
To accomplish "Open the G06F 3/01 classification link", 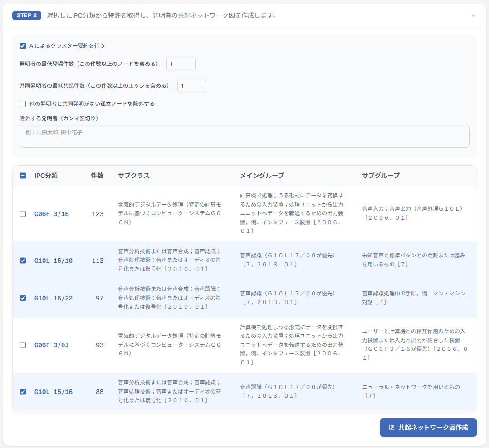I will pyautogui.click(x=52, y=345).
